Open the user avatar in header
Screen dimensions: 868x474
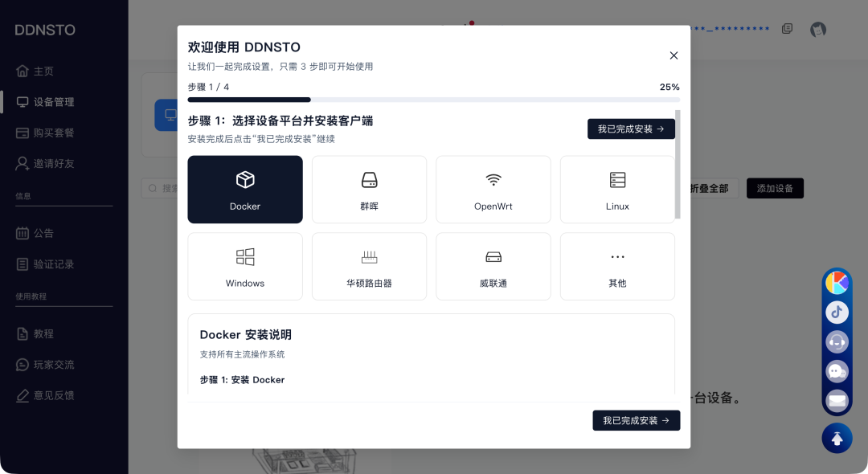pos(818,29)
